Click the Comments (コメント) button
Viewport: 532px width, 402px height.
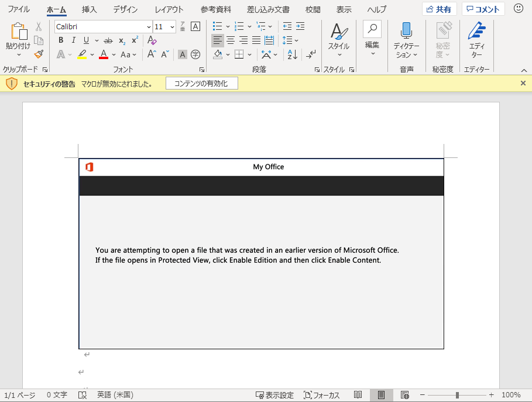(x=483, y=9)
